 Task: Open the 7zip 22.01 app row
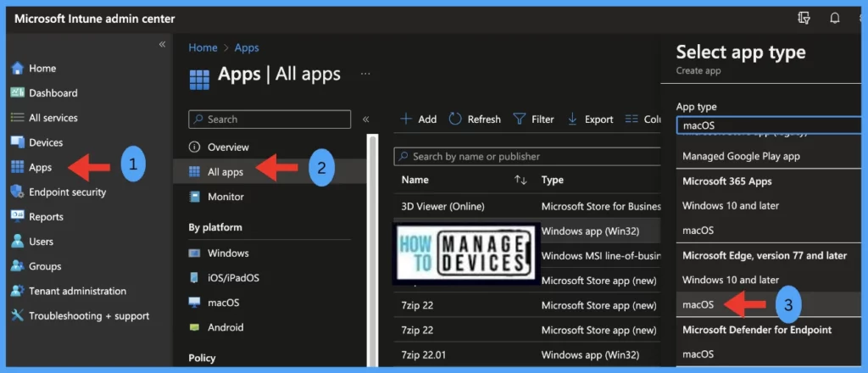527,354
